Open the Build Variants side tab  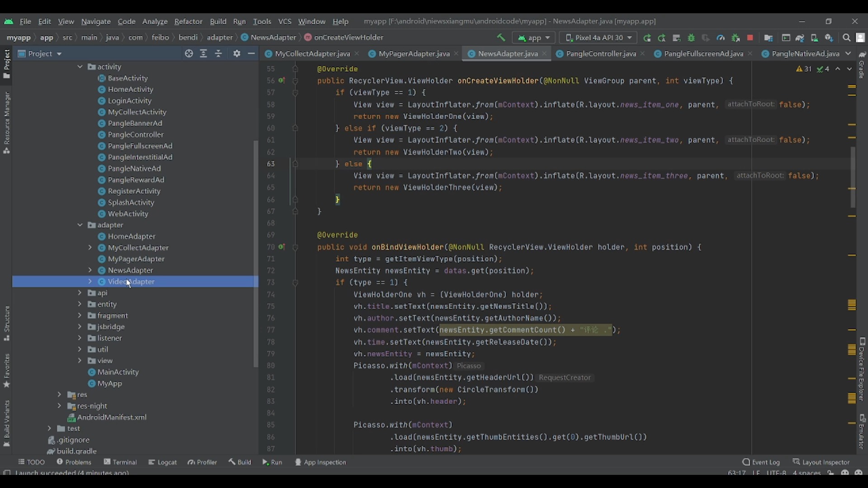(6, 423)
